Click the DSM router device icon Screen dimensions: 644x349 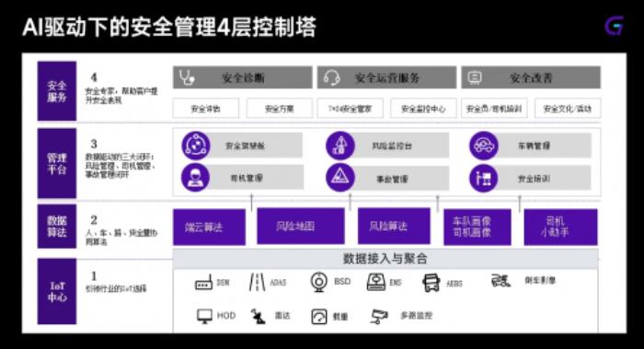point(203,283)
